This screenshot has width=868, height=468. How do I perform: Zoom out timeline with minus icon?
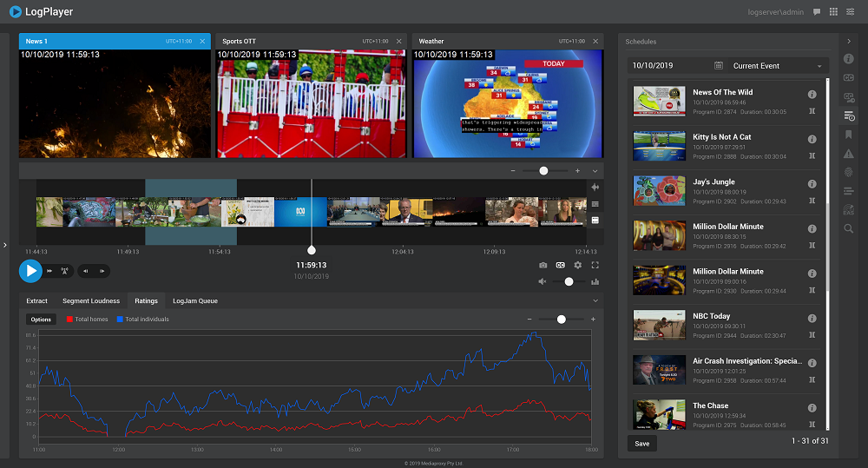(x=513, y=170)
